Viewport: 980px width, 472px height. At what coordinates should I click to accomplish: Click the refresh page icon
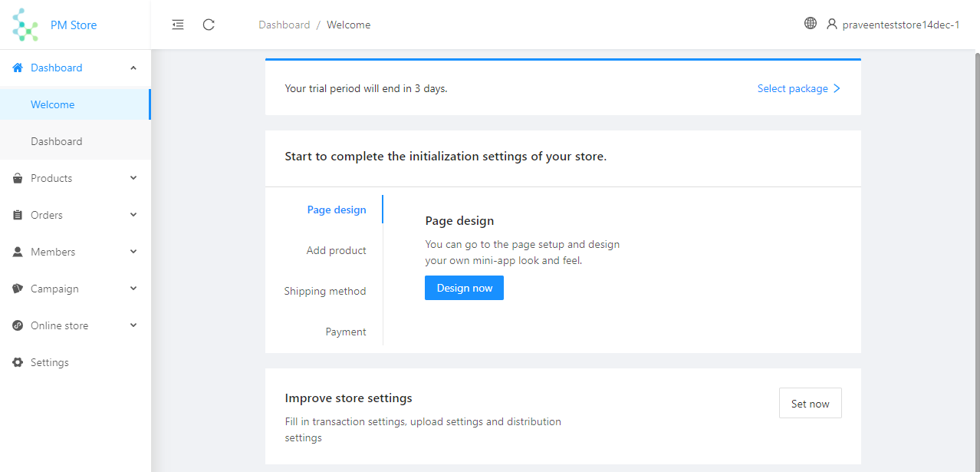click(209, 25)
